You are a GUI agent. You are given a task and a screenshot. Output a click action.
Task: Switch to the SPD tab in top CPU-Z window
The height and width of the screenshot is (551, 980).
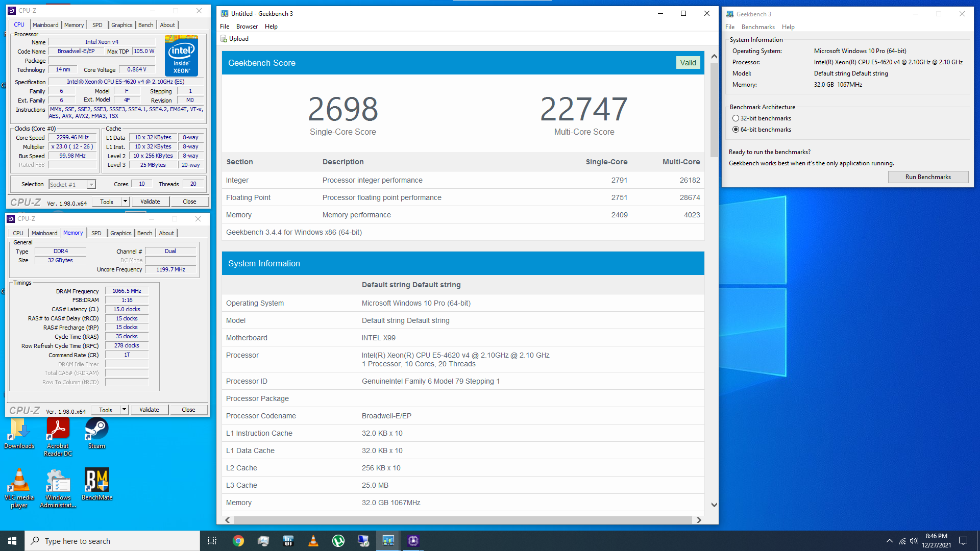97,25
